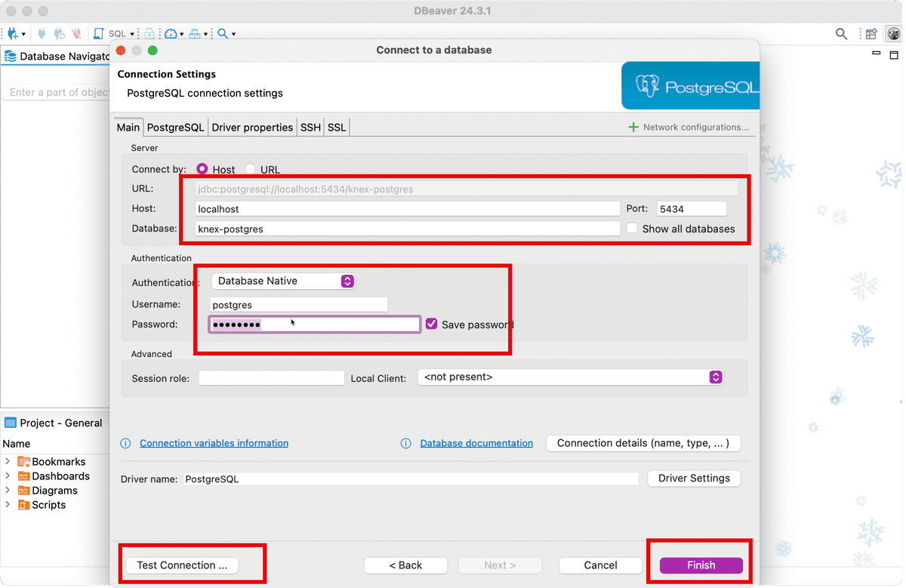906x588 pixels.
Task: Open the Driver properties tab
Action: click(x=252, y=128)
